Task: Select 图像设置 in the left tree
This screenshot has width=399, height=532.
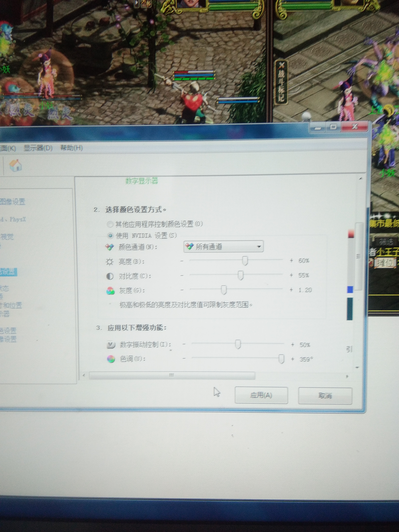Action: [13, 202]
